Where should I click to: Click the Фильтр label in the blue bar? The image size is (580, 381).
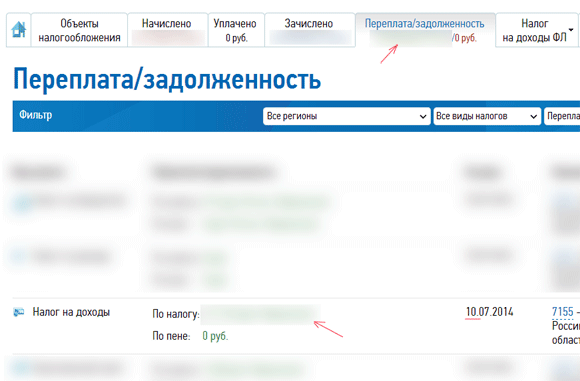click(36, 115)
